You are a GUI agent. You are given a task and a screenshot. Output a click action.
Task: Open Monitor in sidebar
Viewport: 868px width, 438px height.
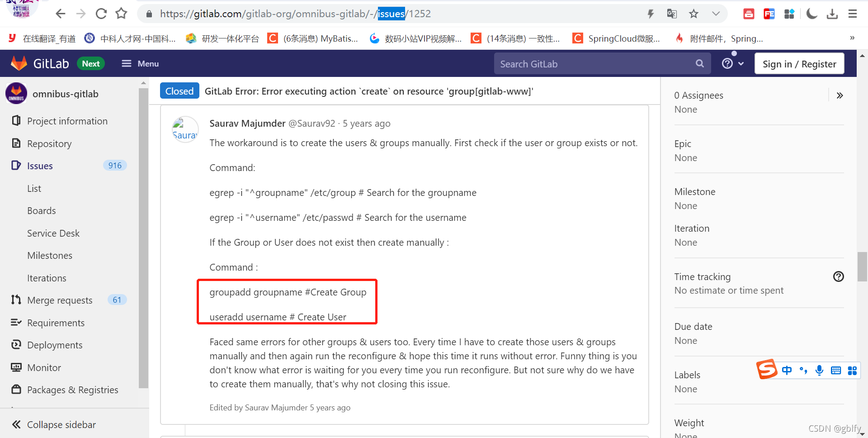pos(44,367)
